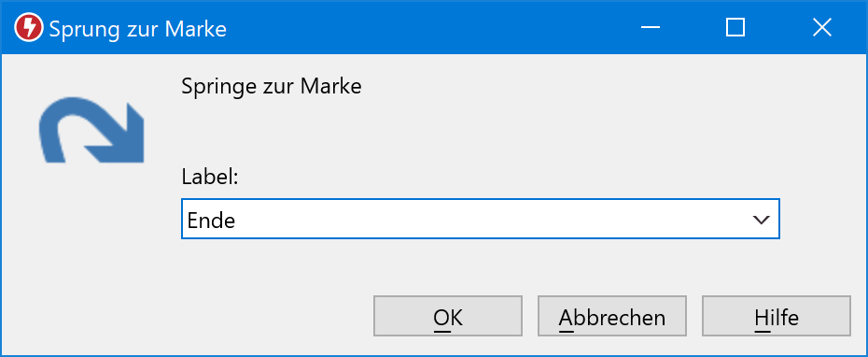Image resolution: width=868 pixels, height=357 pixels.
Task: Click the Sprung zur Marke title text
Action: coord(138,28)
